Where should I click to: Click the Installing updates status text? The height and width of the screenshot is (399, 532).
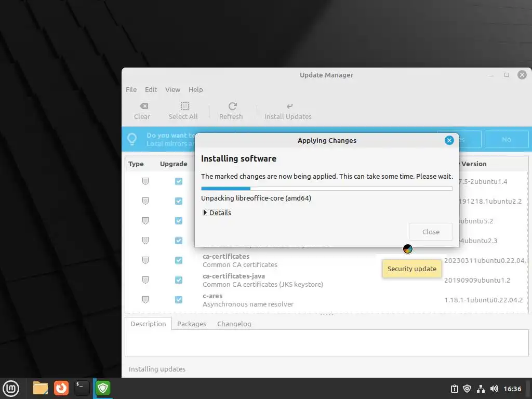pyautogui.click(x=157, y=369)
